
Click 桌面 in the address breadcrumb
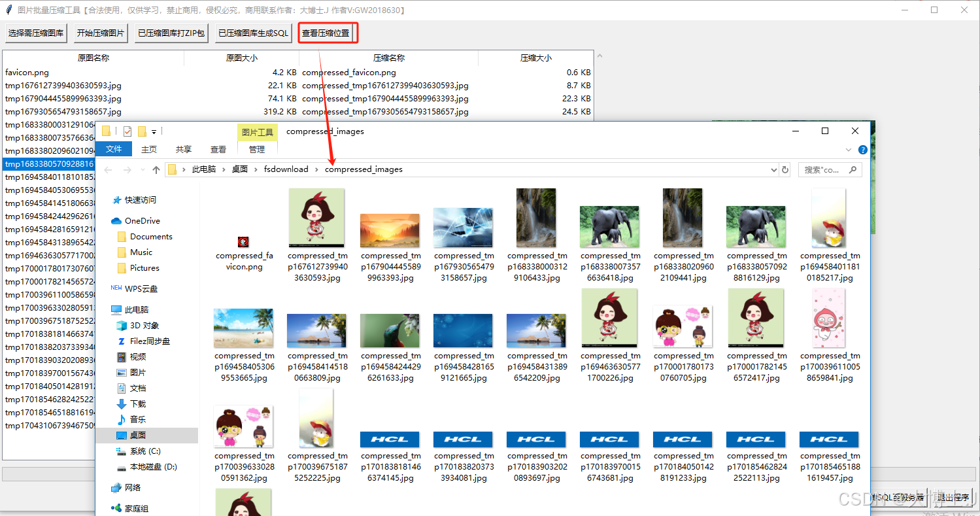[x=240, y=169]
